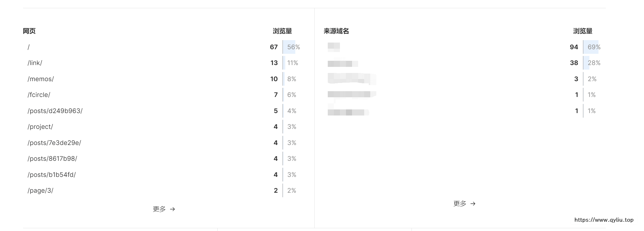This screenshot has width=644, height=231.
Task: Select the referrer with 38 views
Action: coord(343,64)
